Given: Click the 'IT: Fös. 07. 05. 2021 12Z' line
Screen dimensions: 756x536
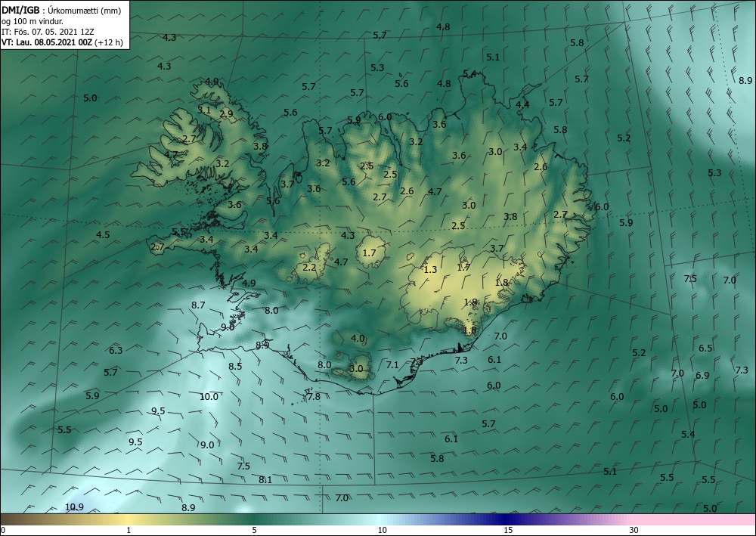Looking at the screenshot, I should point(48,31).
